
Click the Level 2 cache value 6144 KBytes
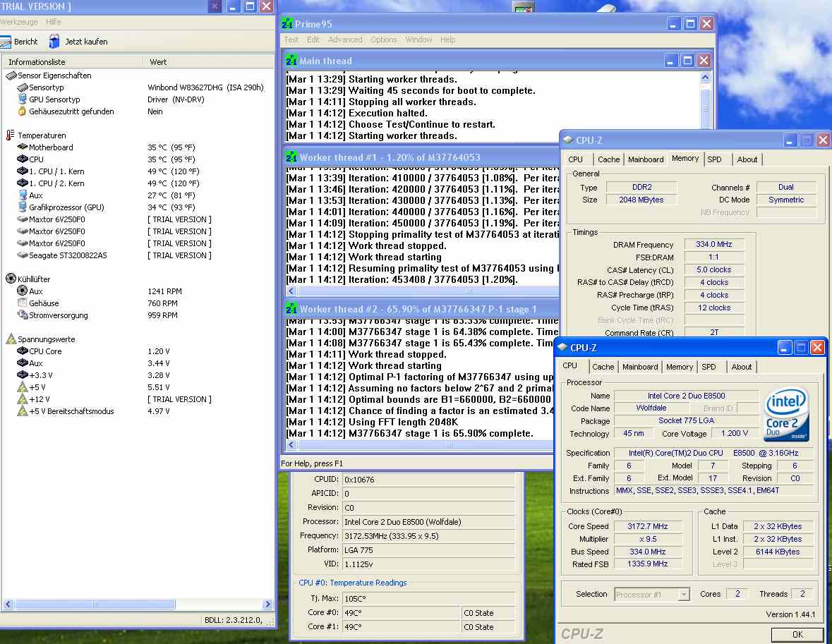[778, 552]
